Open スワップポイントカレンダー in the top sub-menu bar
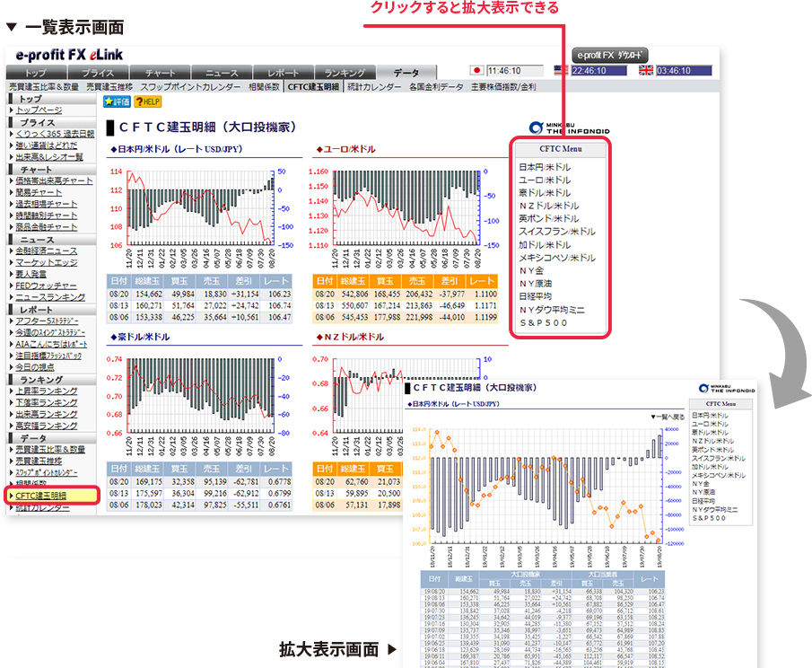 [190, 87]
